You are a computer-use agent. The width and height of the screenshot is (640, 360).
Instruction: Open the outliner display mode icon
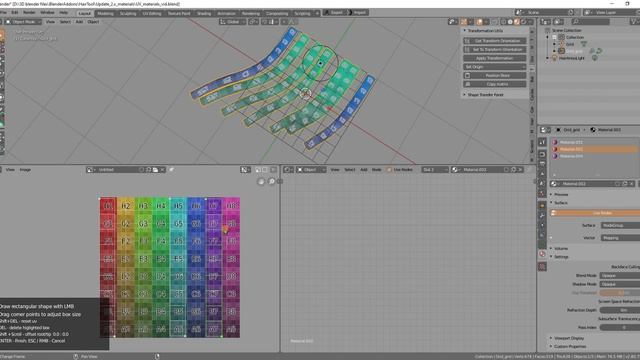click(x=545, y=22)
